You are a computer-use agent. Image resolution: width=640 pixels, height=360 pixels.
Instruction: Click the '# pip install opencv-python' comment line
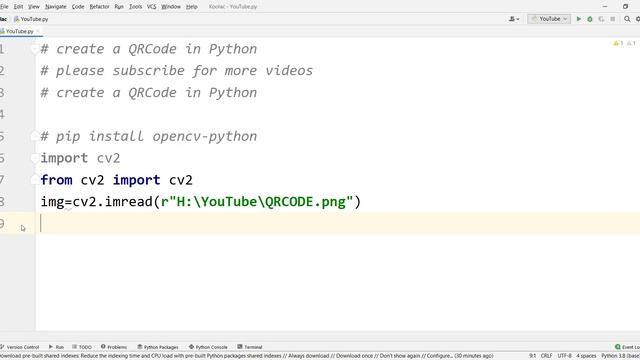pos(149,136)
